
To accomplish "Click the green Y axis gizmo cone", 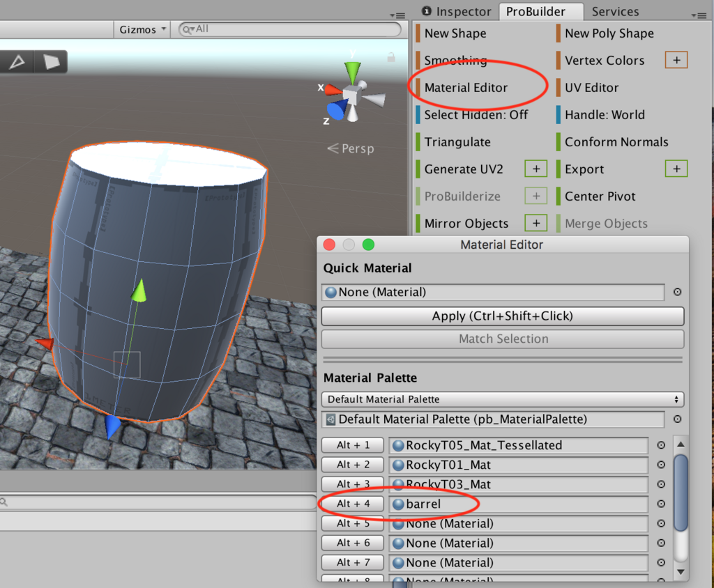I will 352,72.
